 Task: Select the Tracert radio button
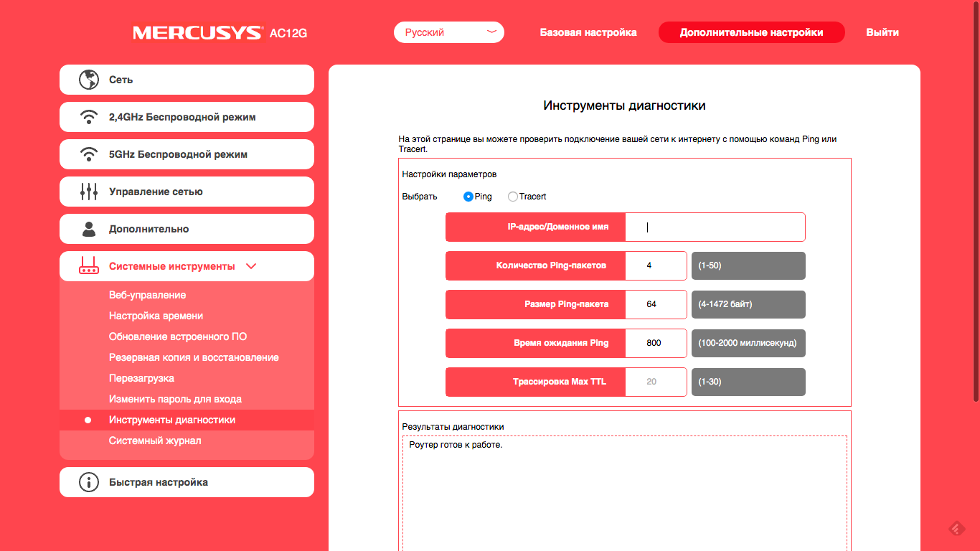513,197
